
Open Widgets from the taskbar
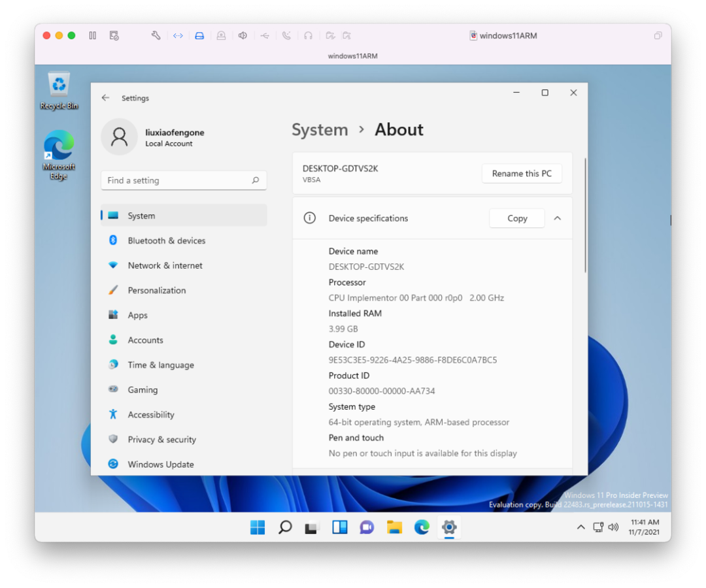(340, 527)
